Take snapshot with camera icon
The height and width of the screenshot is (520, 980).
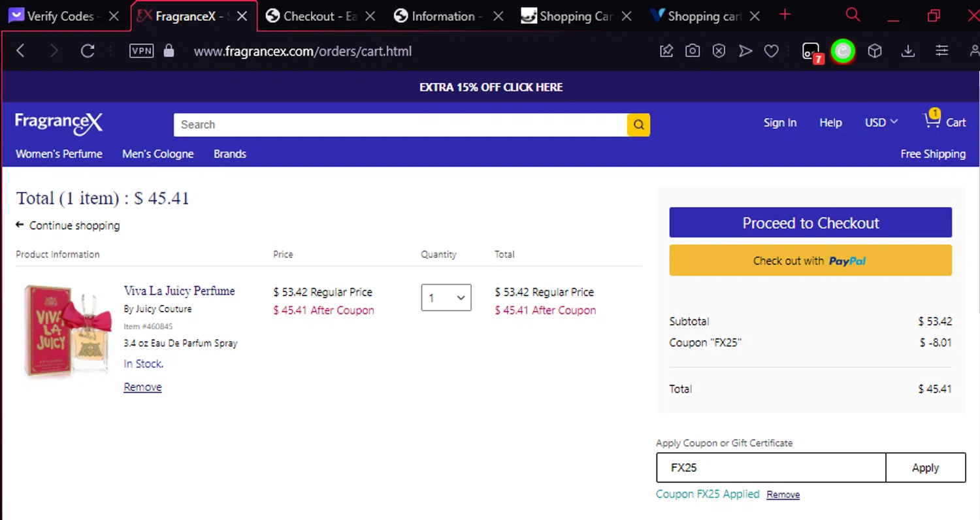pos(693,51)
